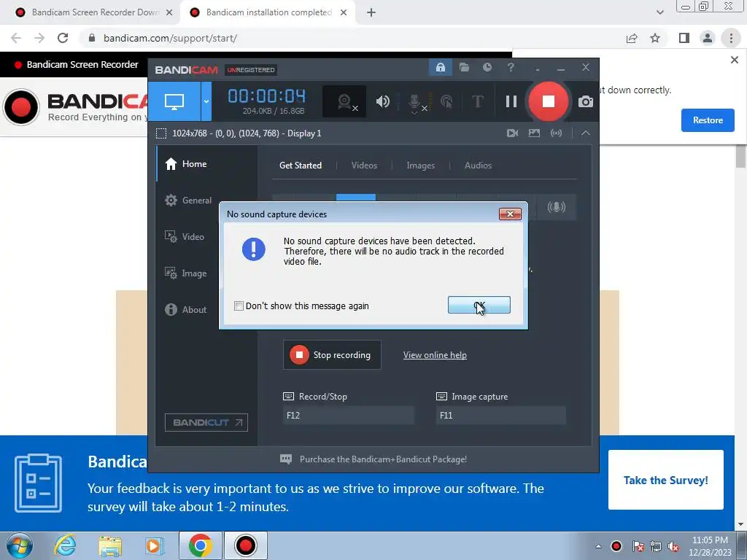Open the recording mode dropdown arrow
This screenshot has height=560, width=747.
coord(206,101)
